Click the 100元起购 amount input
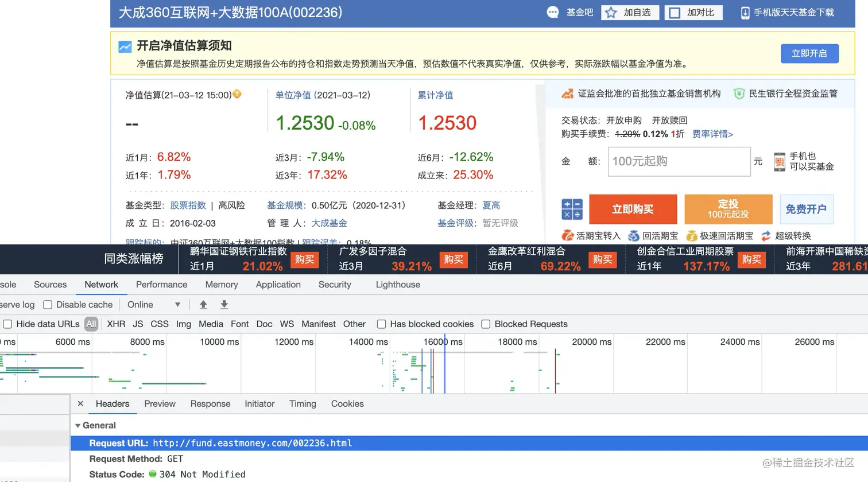Screen dimensions: 868x482 (x=679, y=161)
